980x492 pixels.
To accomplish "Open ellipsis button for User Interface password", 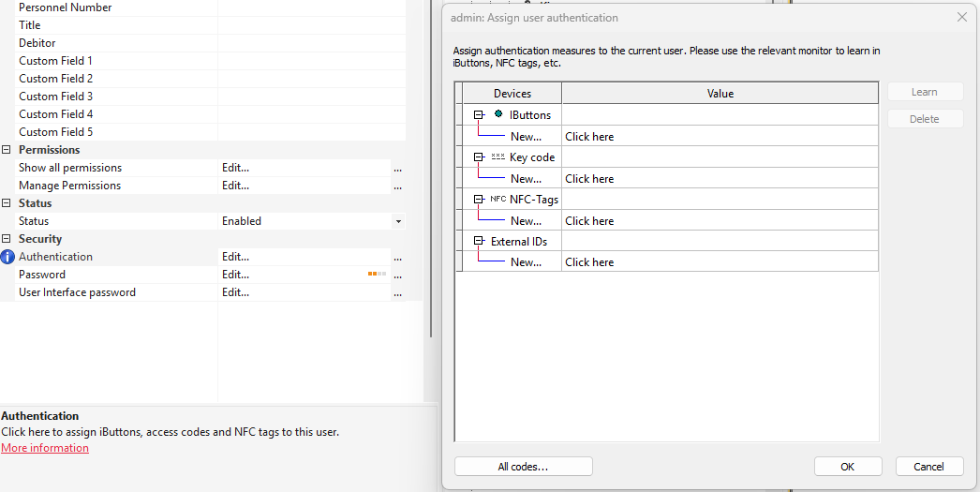I will (398, 293).
